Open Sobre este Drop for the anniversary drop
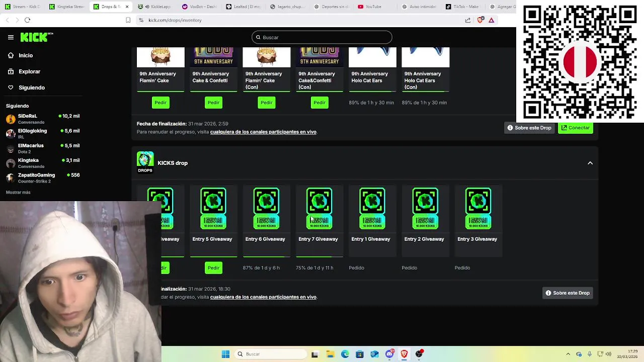Viewport: 644px width, 362px height. coord(529,128)
